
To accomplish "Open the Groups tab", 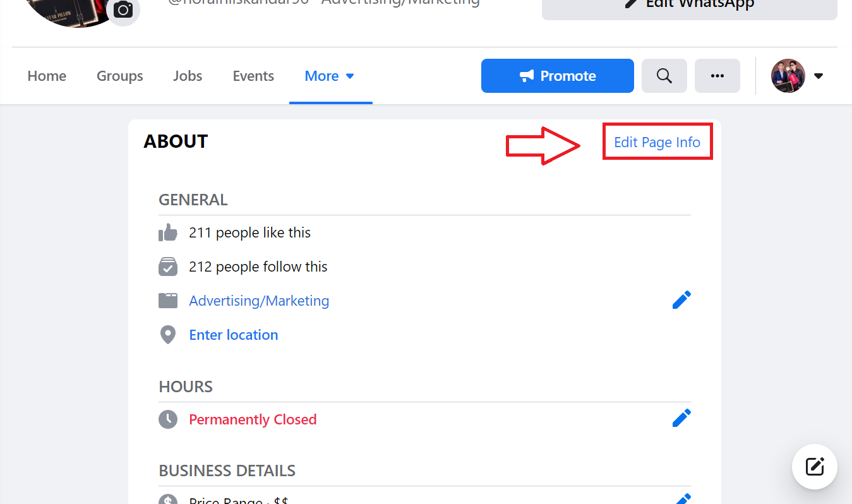I will click(119, 76).
